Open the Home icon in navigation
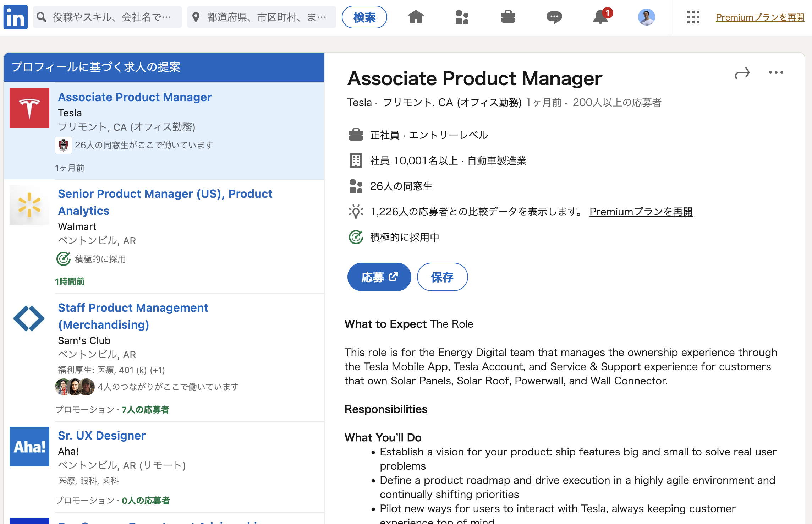The width and height of the screenshot is (812, 524). coord(416,17)
